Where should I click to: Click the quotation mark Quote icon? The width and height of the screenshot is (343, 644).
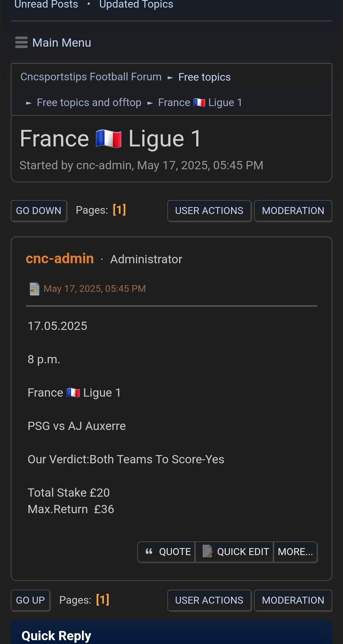(149, 552)
